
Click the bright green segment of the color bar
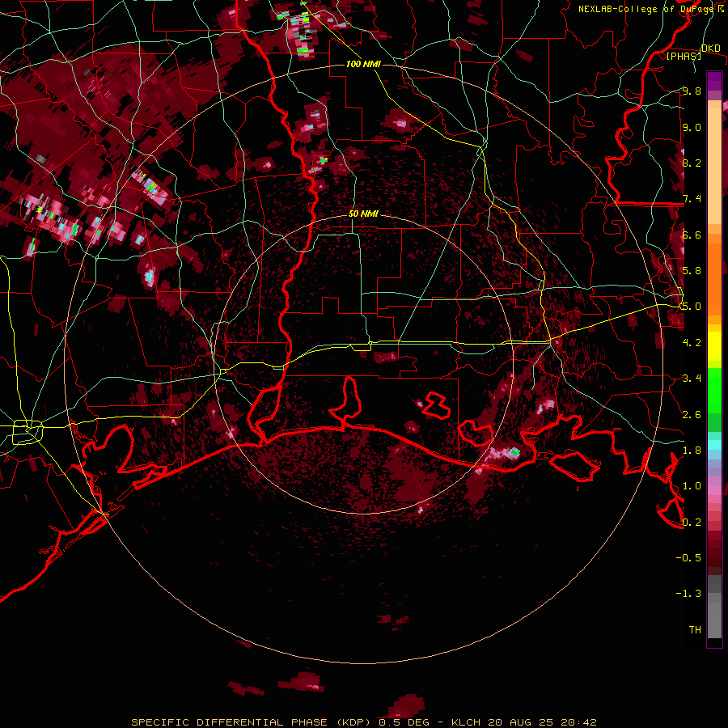pos(714,390)
